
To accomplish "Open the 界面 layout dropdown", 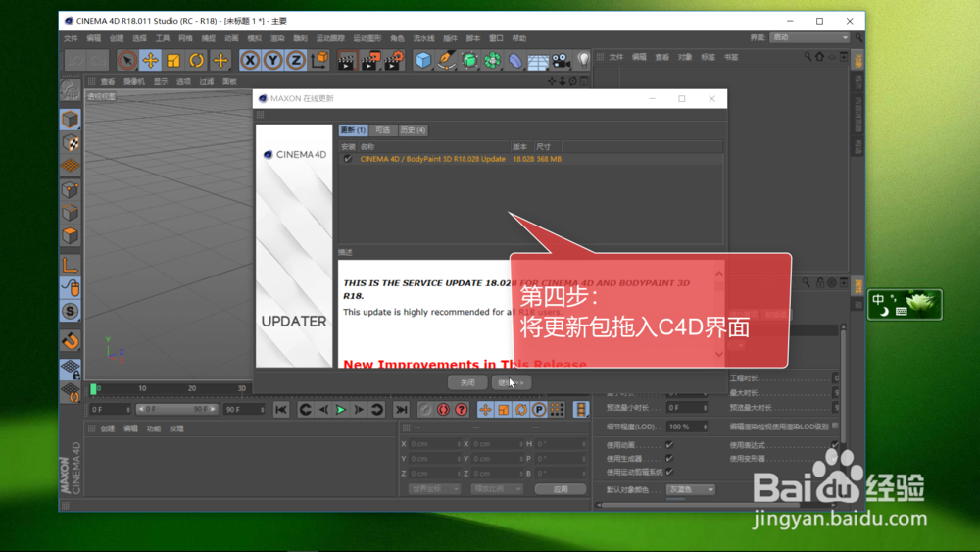I will click(x=810, y=38).
